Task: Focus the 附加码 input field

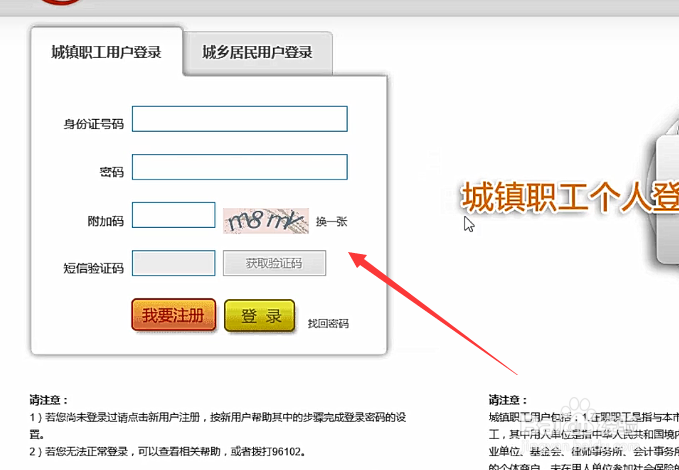Action: click(x=174, y=215)
